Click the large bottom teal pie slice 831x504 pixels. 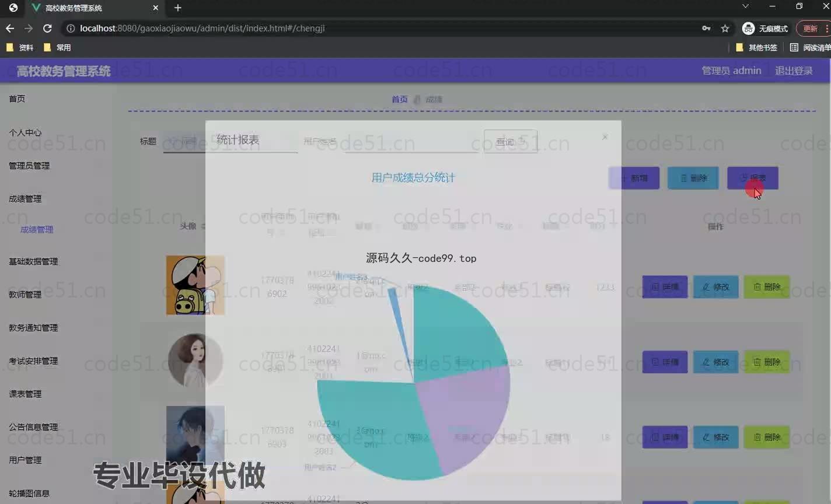pos(373,429)
